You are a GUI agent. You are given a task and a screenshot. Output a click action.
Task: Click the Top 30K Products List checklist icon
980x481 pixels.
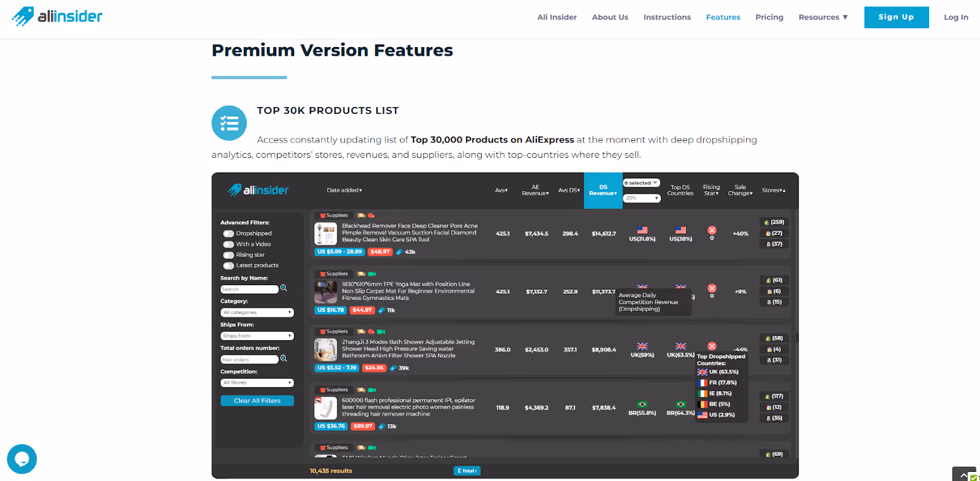click(x=229, y=123)
